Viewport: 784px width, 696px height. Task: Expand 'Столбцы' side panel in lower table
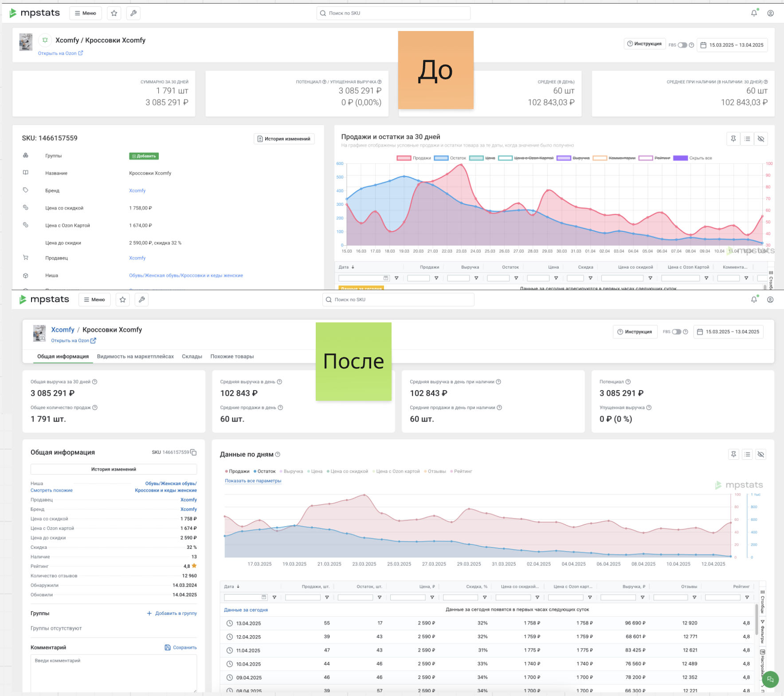[x=763, y=602]
